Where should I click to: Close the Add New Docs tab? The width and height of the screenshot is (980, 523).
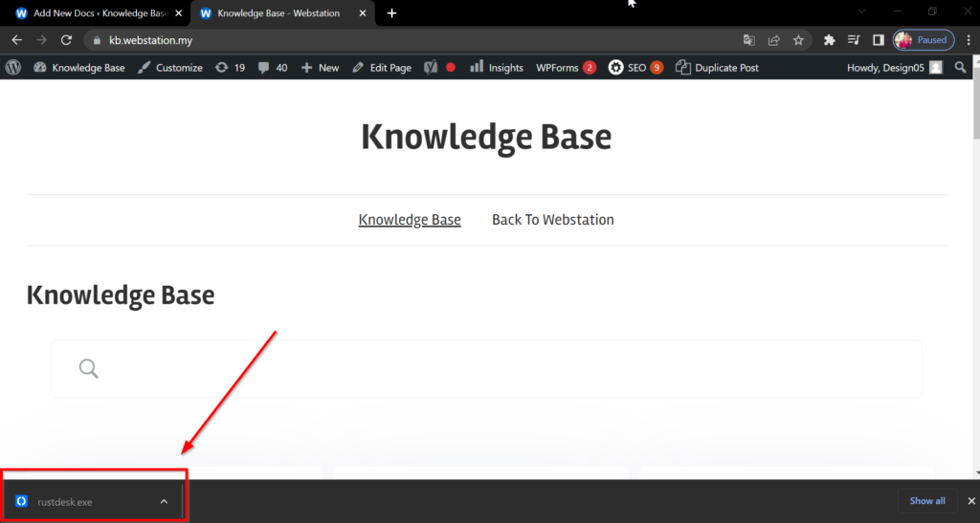pos(179,13)
